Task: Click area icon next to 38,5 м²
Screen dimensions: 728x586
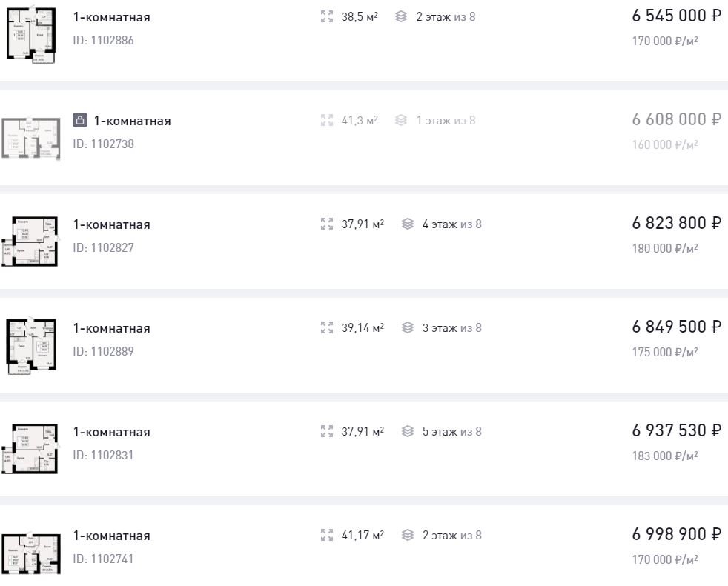Action: pyautogui.click(x=327, y=17)
